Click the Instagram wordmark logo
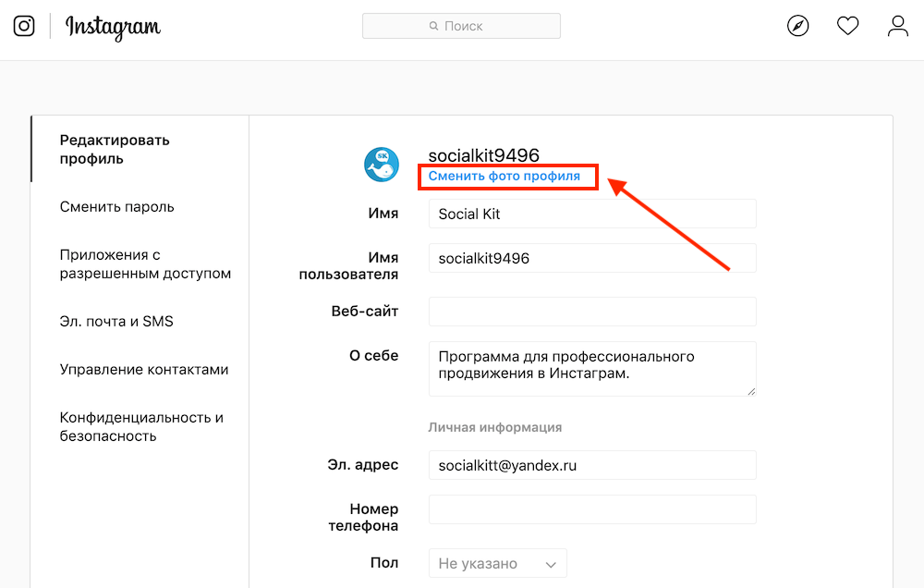 113,27
